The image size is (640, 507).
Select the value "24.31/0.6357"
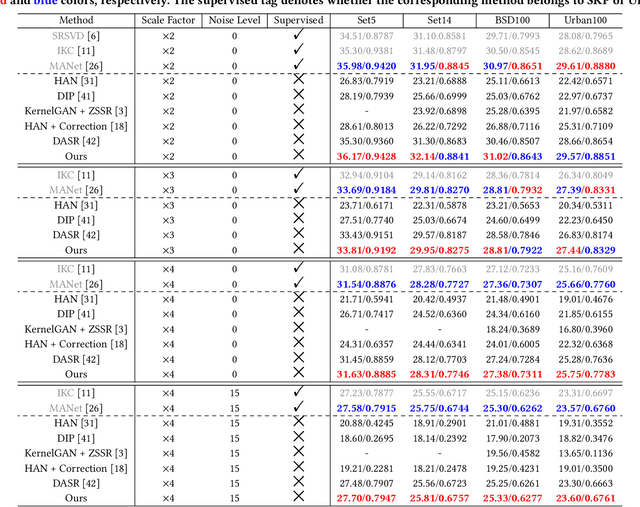pos(367,345)
